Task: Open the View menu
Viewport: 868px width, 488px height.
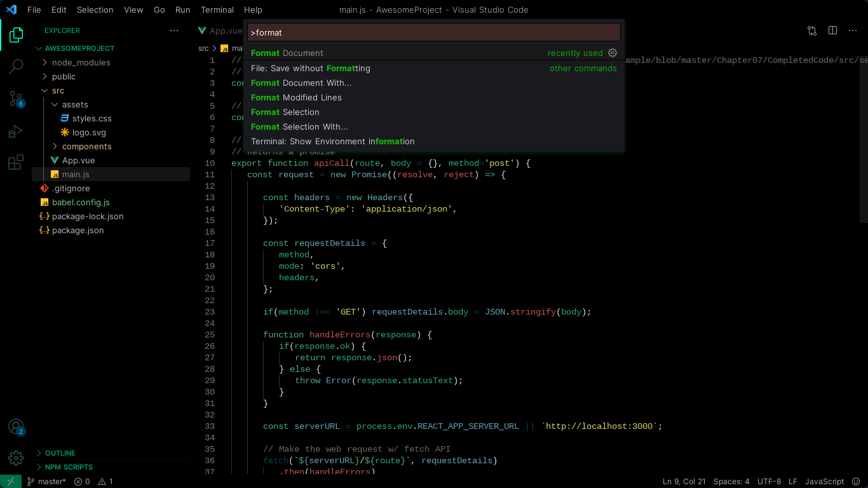Action: click(133, 10)
